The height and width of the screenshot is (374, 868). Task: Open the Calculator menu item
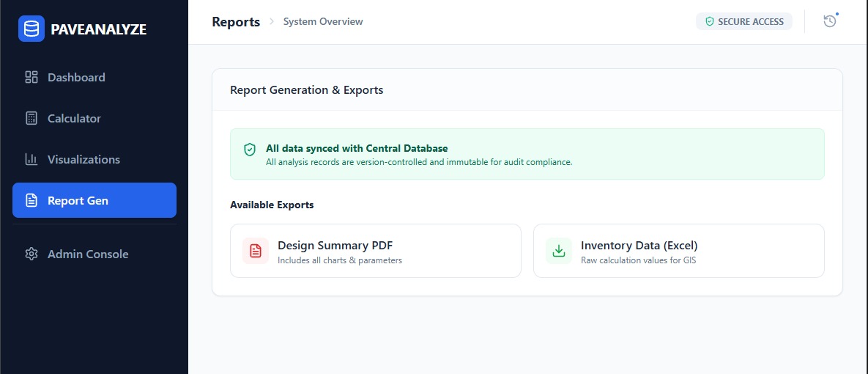click(74, 118)
